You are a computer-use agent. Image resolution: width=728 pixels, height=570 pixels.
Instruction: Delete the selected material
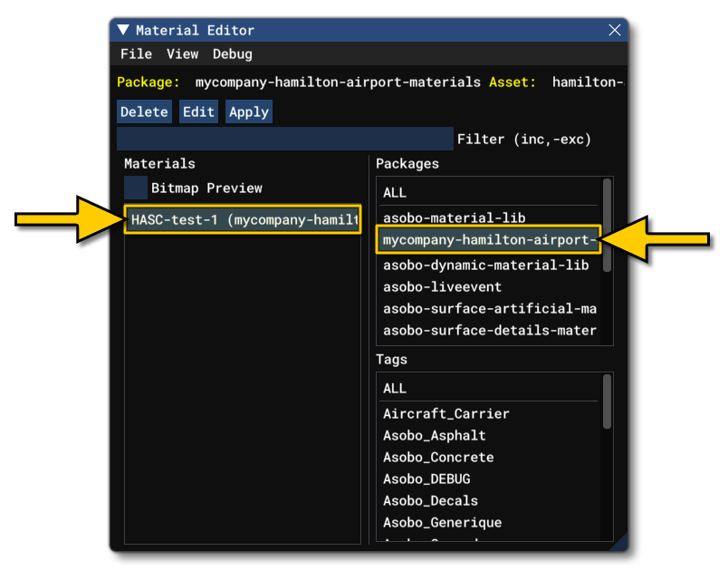click(x=144, y=111)
